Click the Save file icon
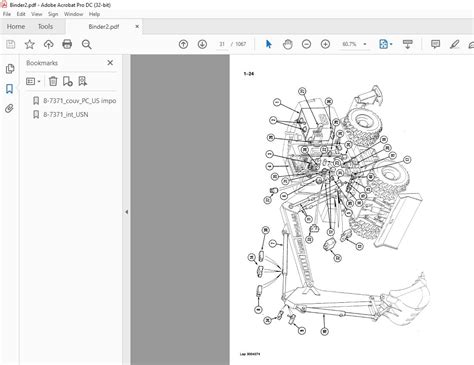The image size is (474, 365). (x=11, y=44)
